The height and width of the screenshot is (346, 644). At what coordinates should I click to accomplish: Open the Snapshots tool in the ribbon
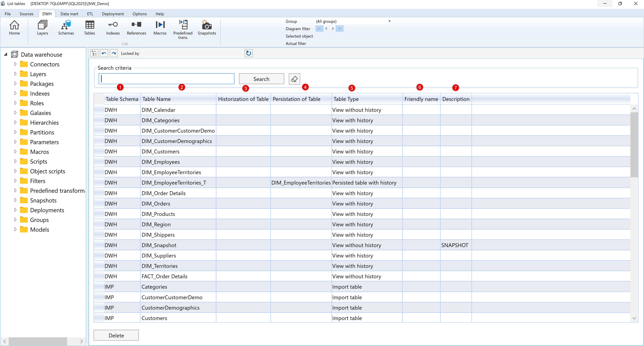click(x=206, y=28)
